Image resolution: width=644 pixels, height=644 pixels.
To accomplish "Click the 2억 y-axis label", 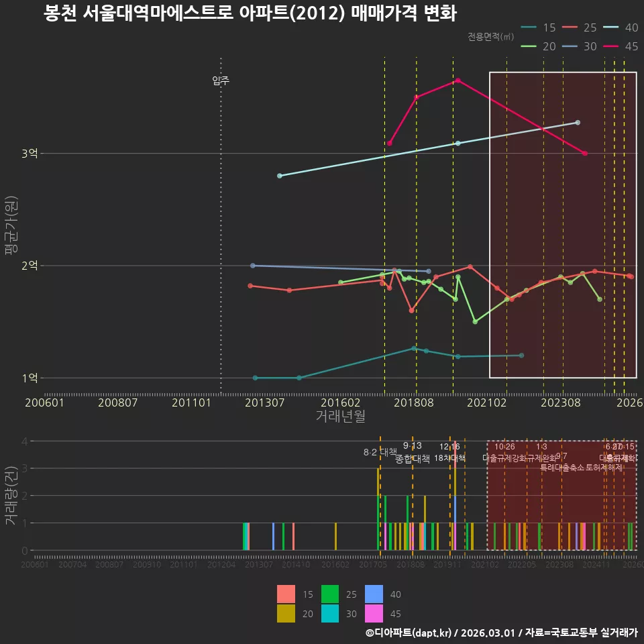I will [30, 266].
